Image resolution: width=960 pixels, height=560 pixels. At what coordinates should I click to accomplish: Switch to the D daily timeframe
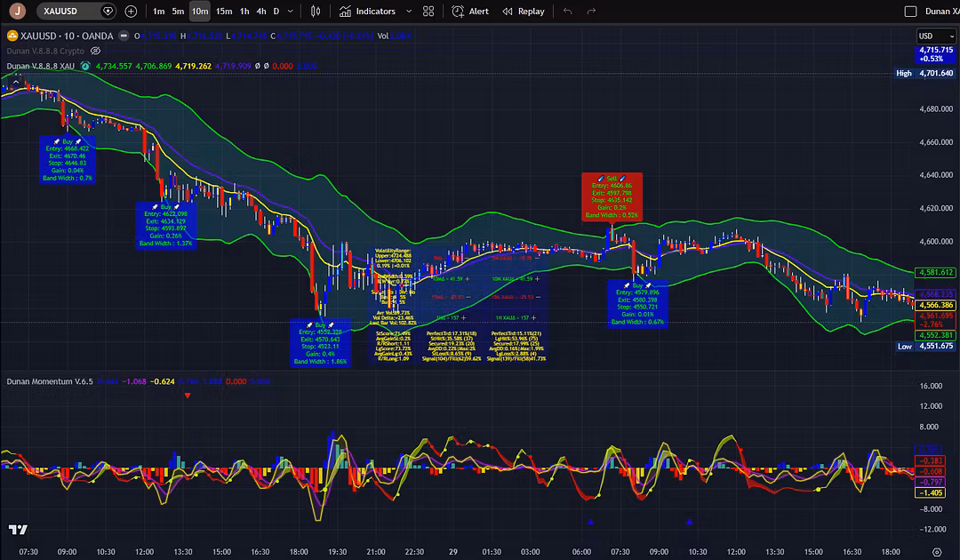point(276,11)
